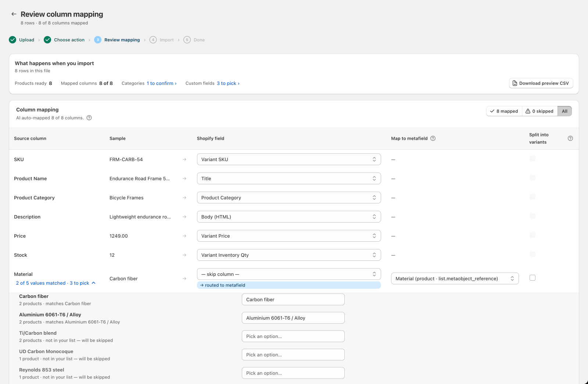This screenshot has height=384, width=588.
Task: Filter by 0 skipped columns
Action: [540, 111]
